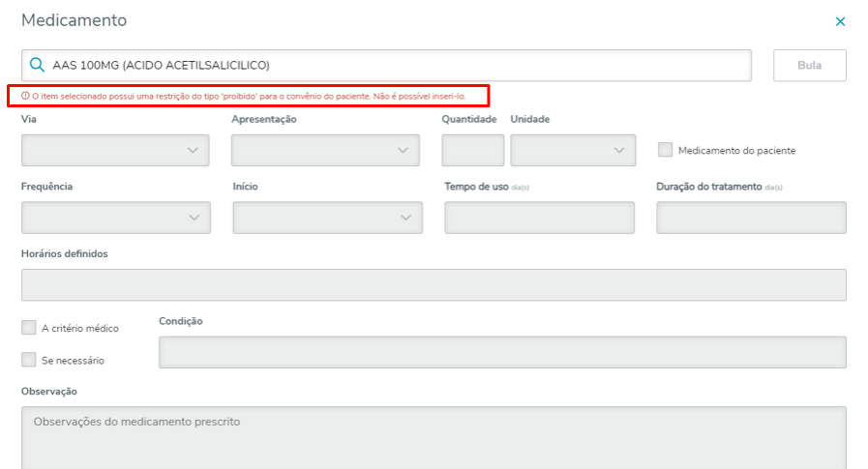This screenshot has height=469, width=868.
Task: Click the Tempo de uso label
Action: click(x=476, y=187)
